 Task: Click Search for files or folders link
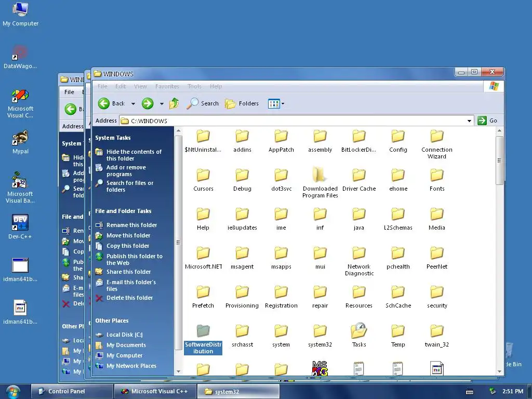[x=130, y=187]
